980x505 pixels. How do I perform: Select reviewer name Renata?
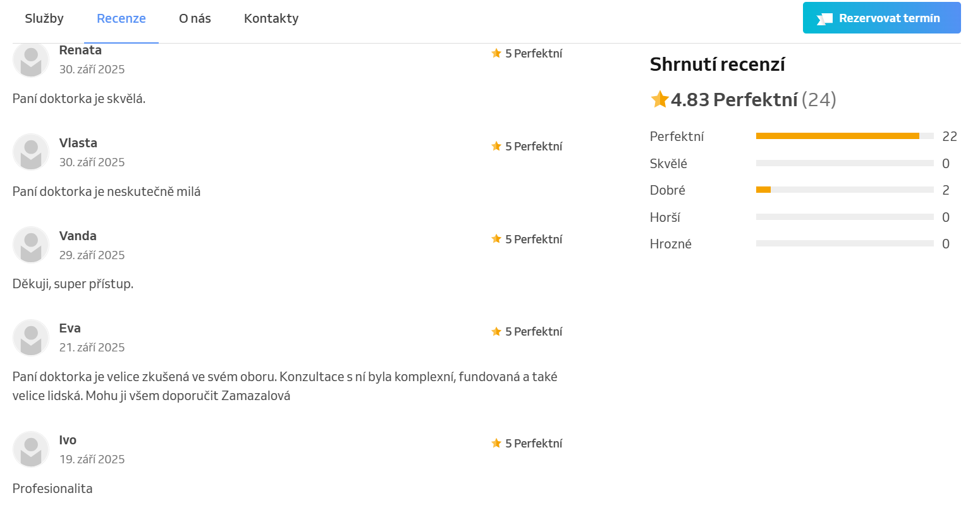point(80,51)
